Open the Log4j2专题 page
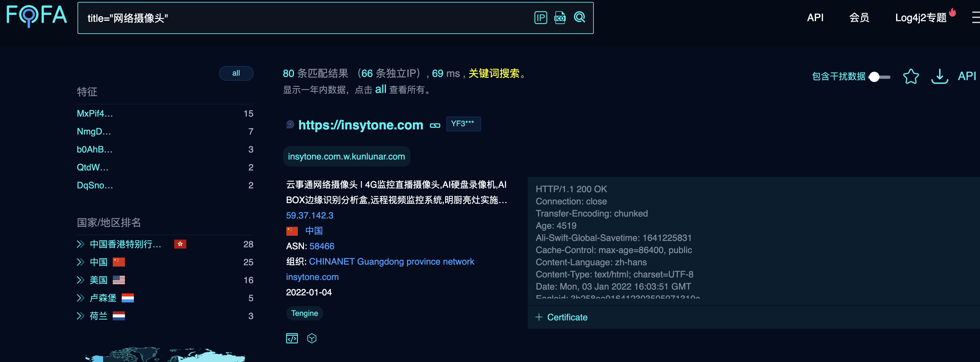 point(920,18)
